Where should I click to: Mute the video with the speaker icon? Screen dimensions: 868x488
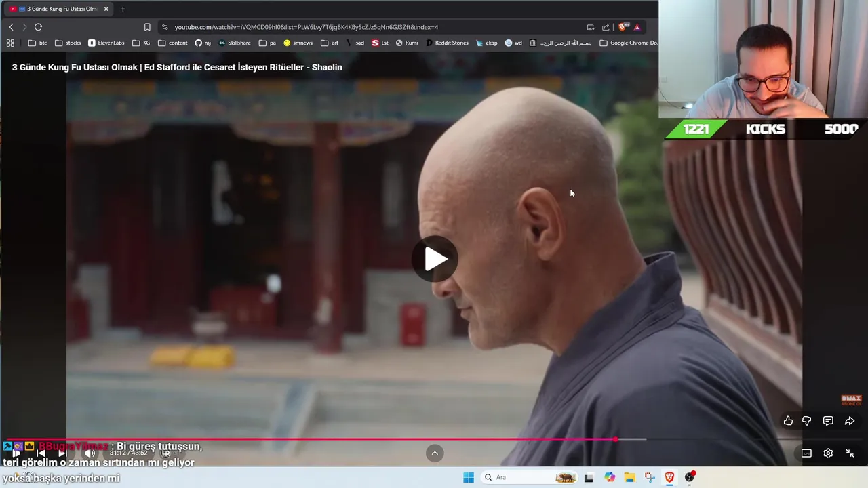pyautogui.click(x=89, y=453)
